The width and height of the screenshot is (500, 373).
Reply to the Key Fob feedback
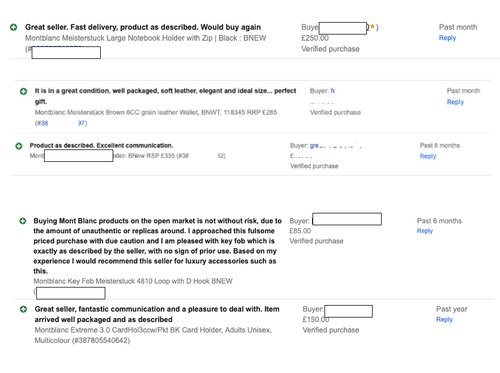click(x=425, y=231)
